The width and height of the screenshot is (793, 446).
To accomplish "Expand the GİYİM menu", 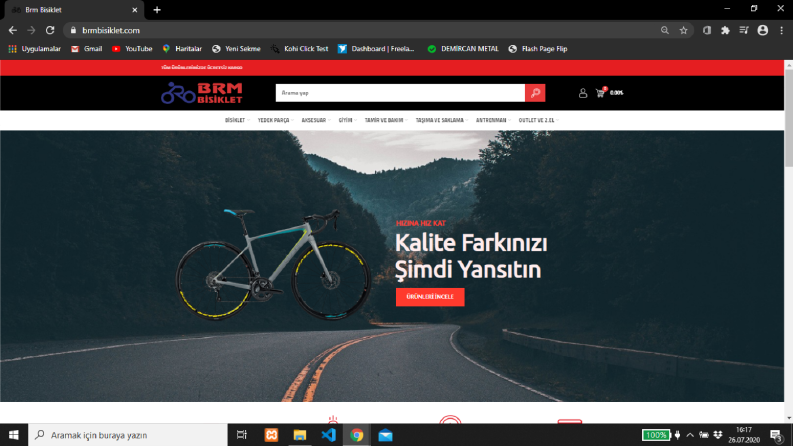I will [x=347, y=120].
